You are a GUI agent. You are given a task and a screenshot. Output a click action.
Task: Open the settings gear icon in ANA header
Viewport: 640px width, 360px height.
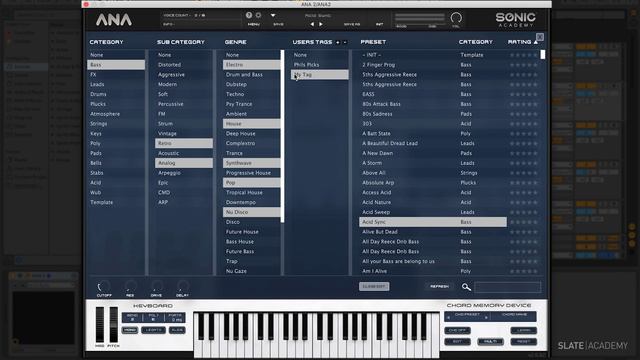click(x=258, y=16)
